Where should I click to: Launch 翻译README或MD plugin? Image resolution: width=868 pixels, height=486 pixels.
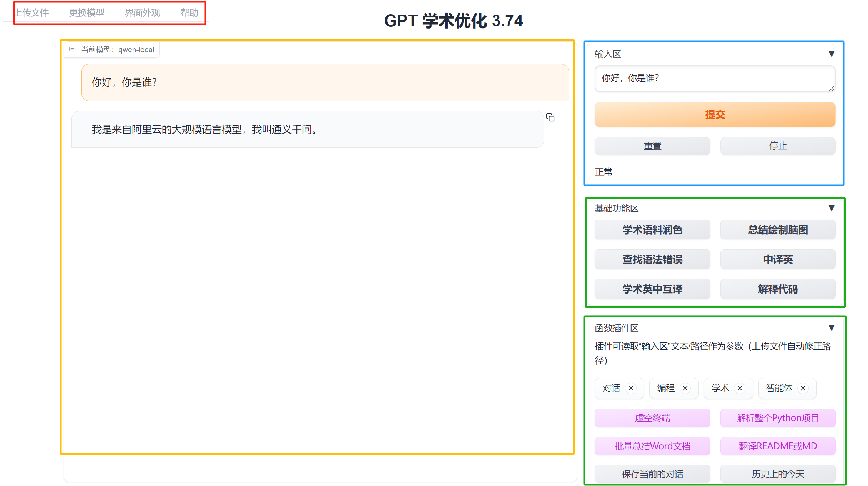click(x=778, y=446)
